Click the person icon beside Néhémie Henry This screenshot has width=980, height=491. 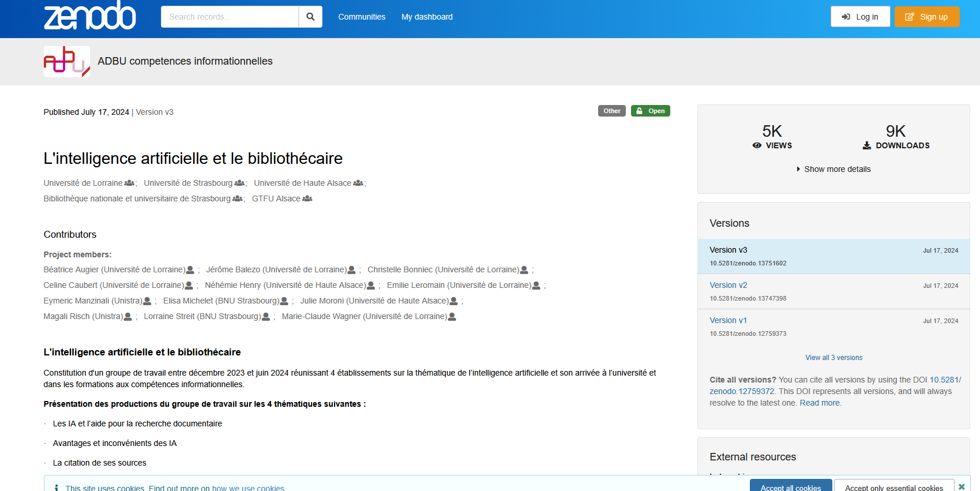371,285
